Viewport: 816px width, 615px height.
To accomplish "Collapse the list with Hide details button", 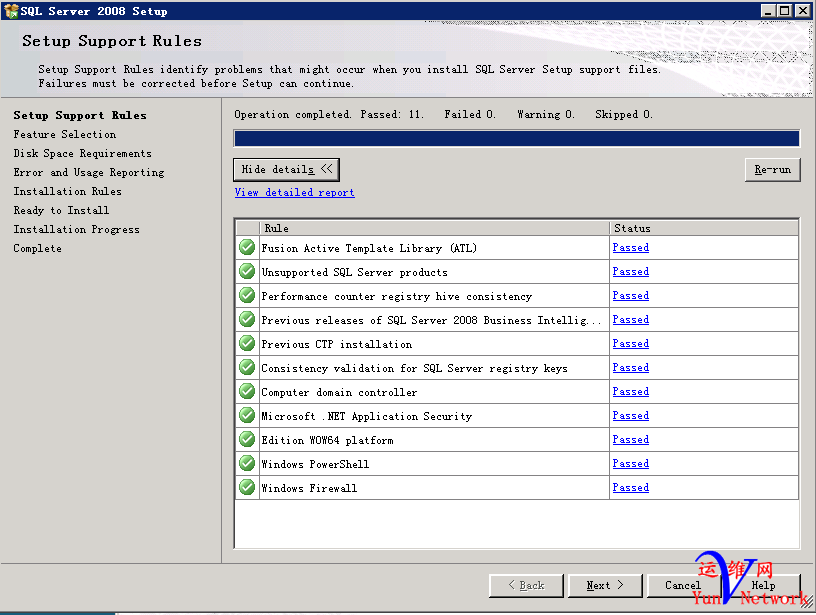I will click(x=286, y=170).
